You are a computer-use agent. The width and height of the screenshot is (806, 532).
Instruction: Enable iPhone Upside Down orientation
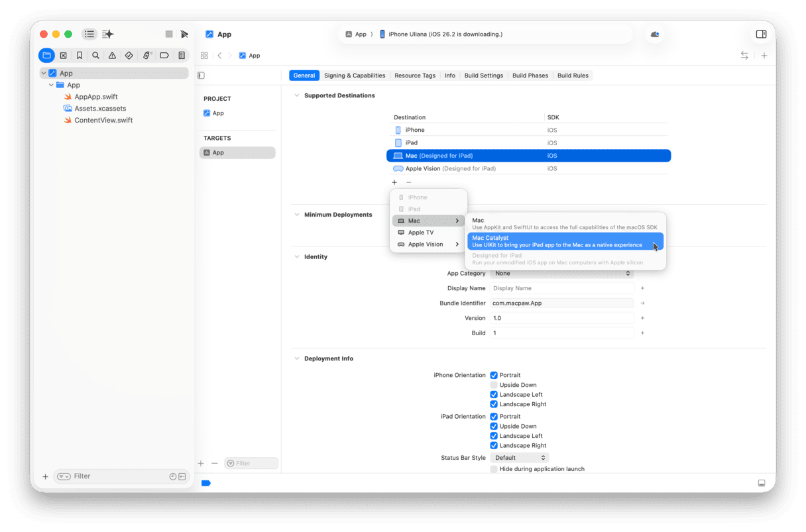(494, 385)
